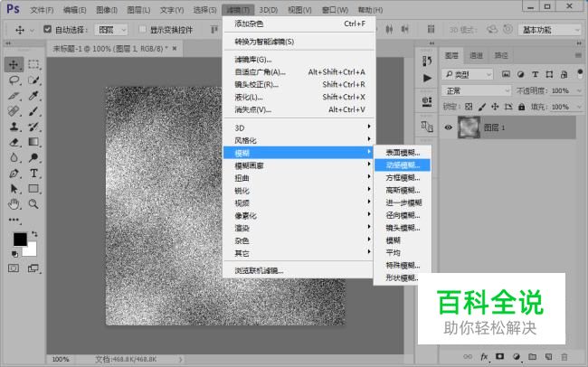This screenshot has width=588, height=367.
Task: Select the Hand tool
Action: (14, 204)
